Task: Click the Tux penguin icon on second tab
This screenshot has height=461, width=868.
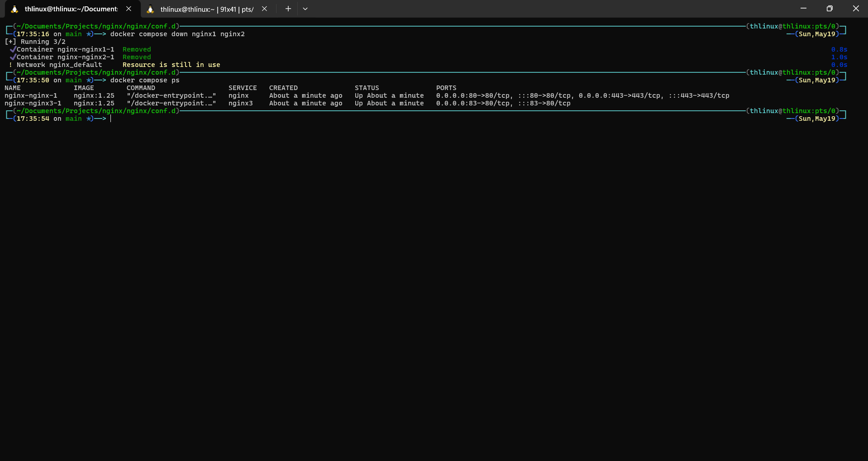Action: point(151,9)
